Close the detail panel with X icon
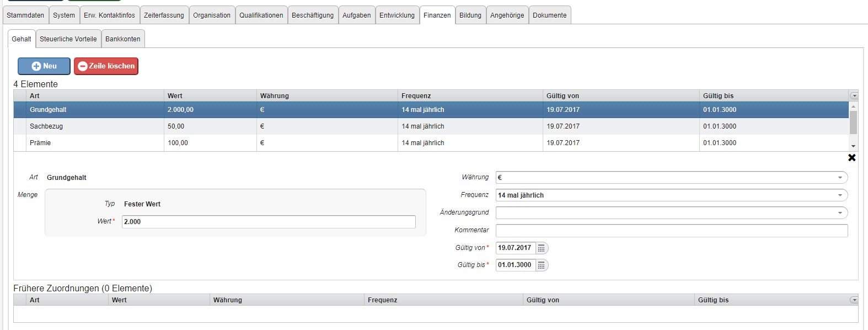The image size is (868, 330). (851, 158)
